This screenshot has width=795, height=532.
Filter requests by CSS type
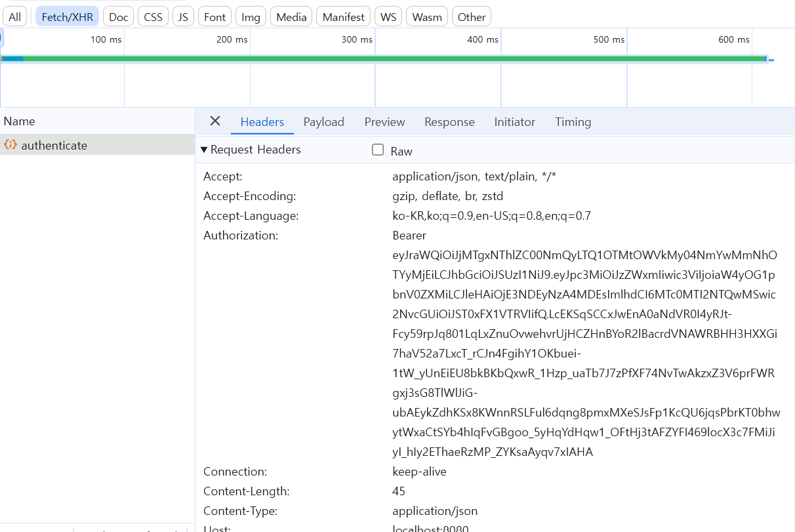153,17
